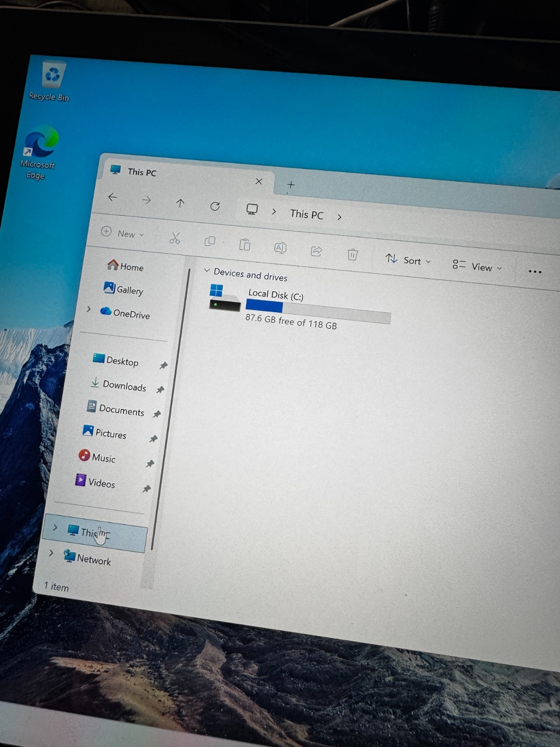This screenshot has height=747, width=560.
Task: Select the Local Disk (C:) drive icon
Action: (224, 298)
